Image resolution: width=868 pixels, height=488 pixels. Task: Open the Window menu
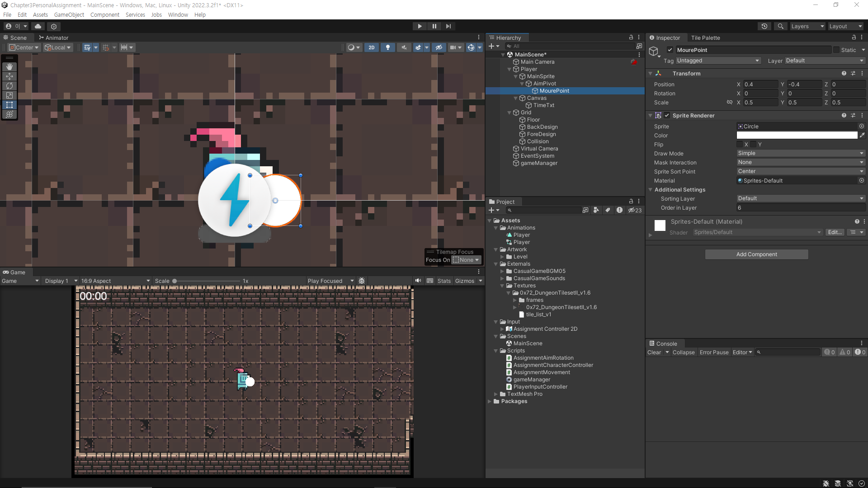pos(178,14)
